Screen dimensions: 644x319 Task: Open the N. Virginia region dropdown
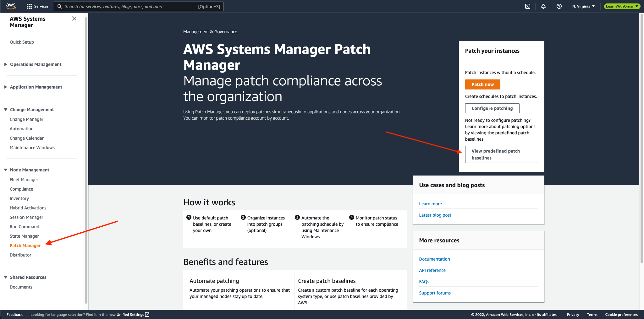coord(583,6)
